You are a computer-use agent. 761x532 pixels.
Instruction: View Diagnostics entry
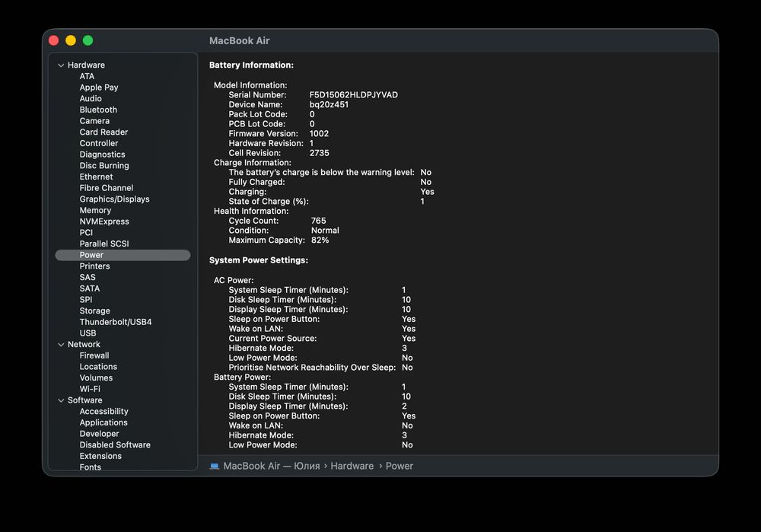(103, 155)
